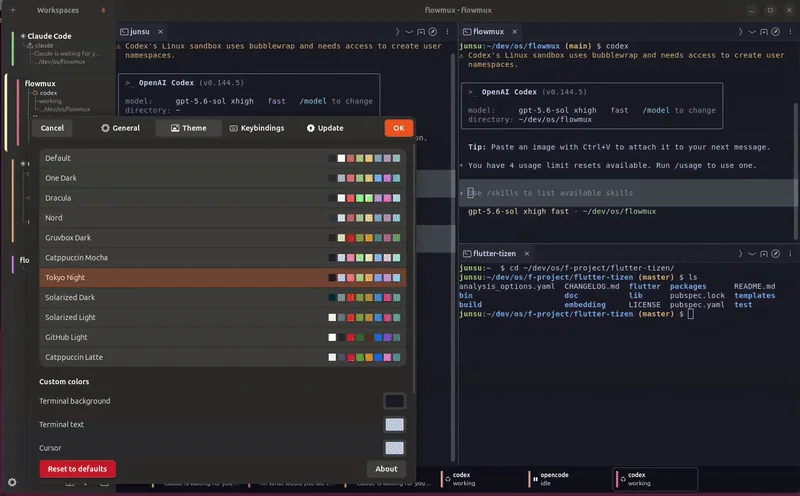This screenshot has height=496, width=800.
Task: Select the GitHub Light theme
Action: [222, 337]
